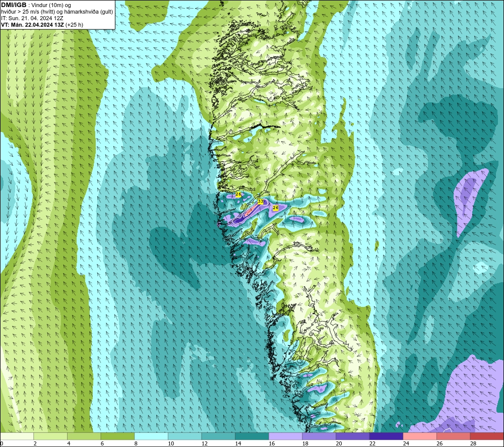
Task: Select the 16–18 m/s light purple legend swatch
Action: click(x=285, y=436)
